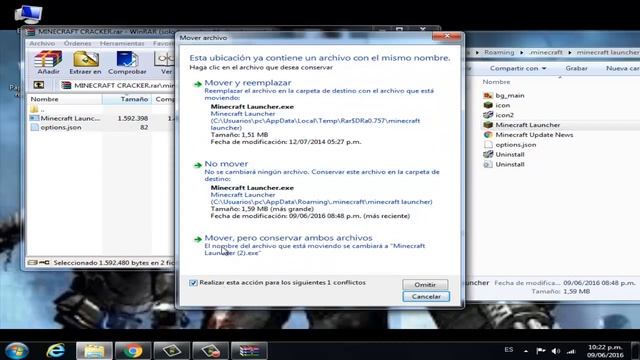Click the volume icon in system tray
640x360 pixels.
click(x=556, y=351)
